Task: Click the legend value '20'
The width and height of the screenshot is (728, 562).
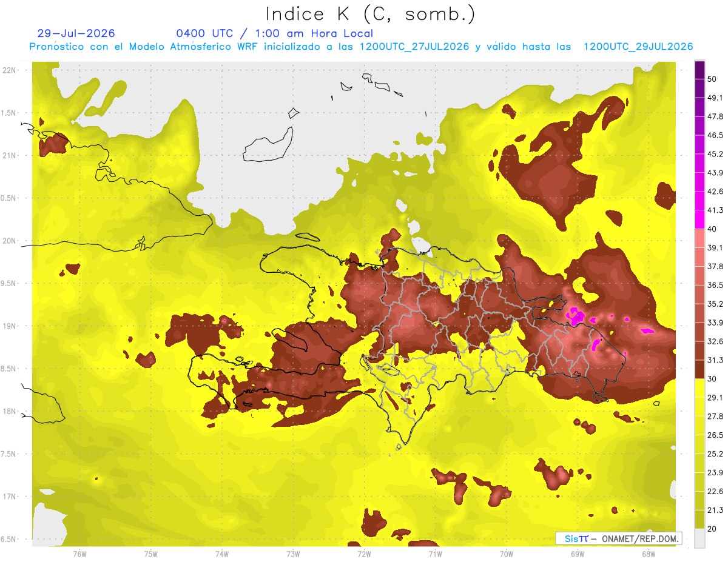Action: coord(712,529)
